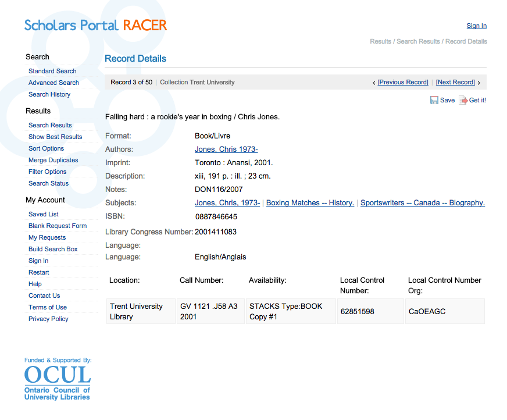This screenshot has height=420, width=507.
Task: Click the Format value Book/Livre
Action: click(212, 136)
